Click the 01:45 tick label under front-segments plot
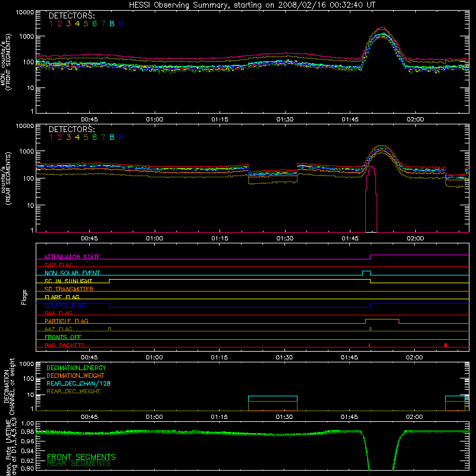The width and height of the screenshot is (476, 476). click(x=350, y=120)
